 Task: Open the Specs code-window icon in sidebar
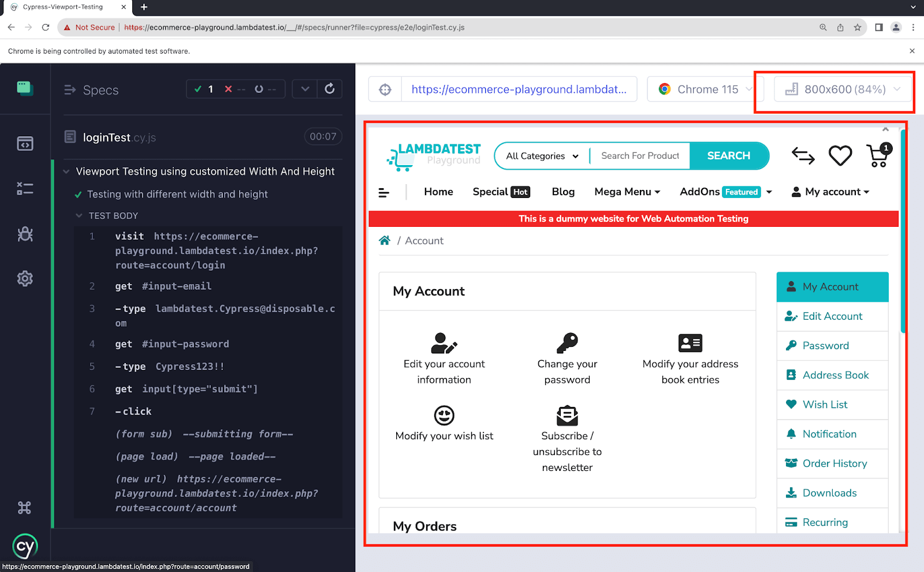coord(25,143)
